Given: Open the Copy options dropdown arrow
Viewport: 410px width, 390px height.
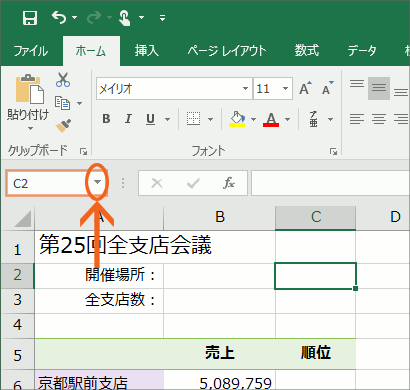Looking at the screenshot, I should point(79,103).
